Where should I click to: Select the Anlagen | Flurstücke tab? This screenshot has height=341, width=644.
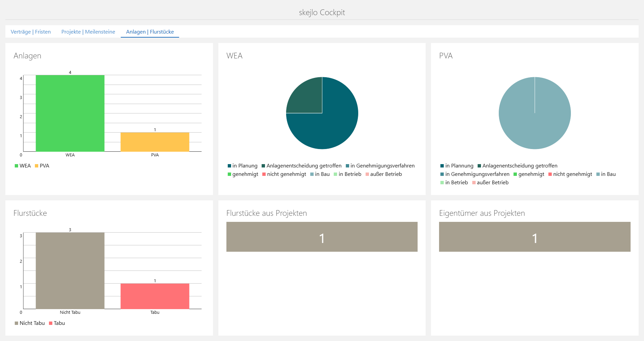point(150,32)
